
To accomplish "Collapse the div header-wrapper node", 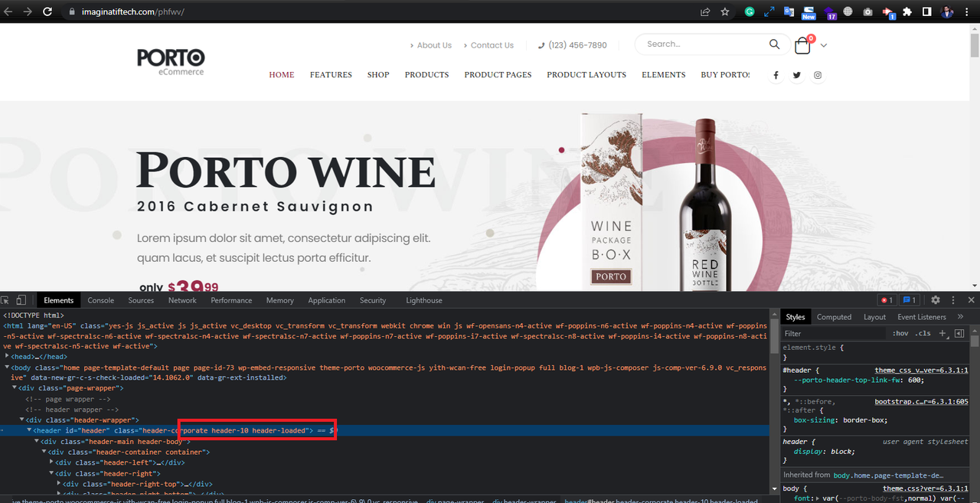I will pyautogui.click(x=22, y=420).
